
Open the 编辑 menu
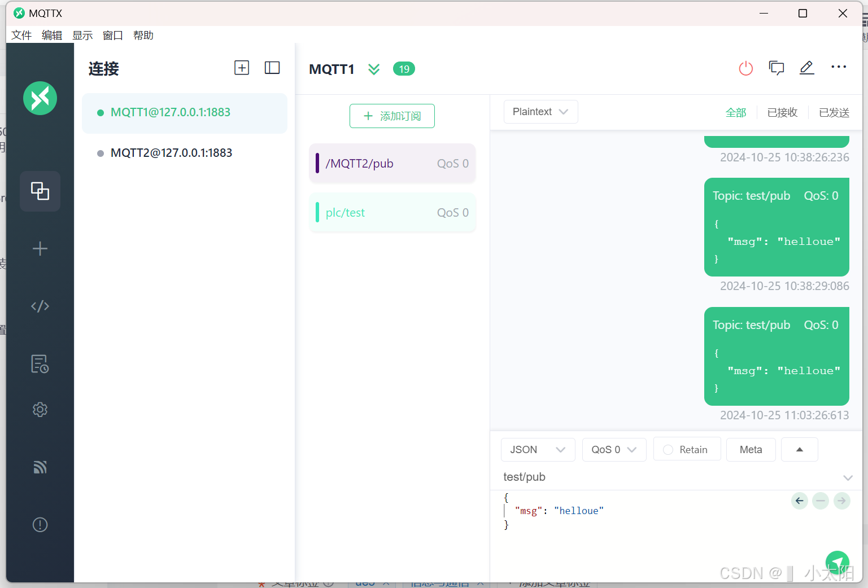(52, 35)
